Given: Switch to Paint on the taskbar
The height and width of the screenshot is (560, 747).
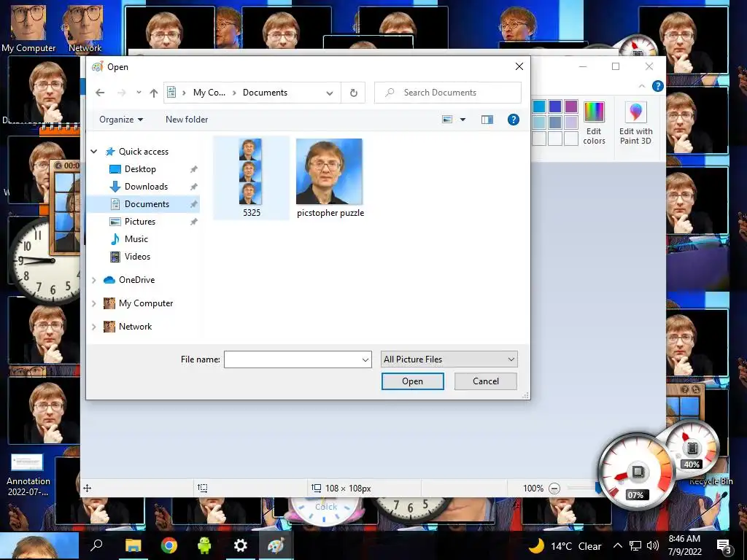Looking at the screenshot, I should (276, 545).
